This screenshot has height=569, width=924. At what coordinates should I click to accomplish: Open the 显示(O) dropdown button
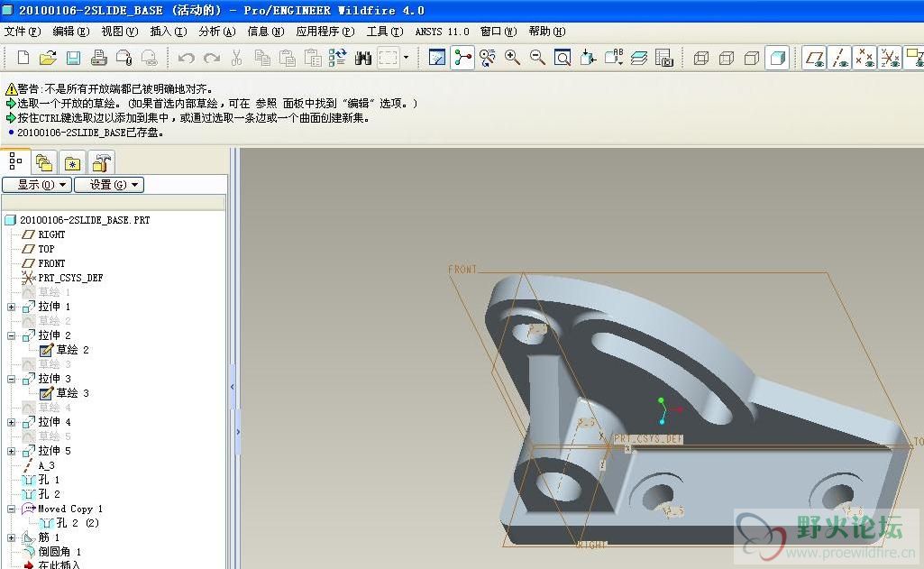tap(37, 185)
